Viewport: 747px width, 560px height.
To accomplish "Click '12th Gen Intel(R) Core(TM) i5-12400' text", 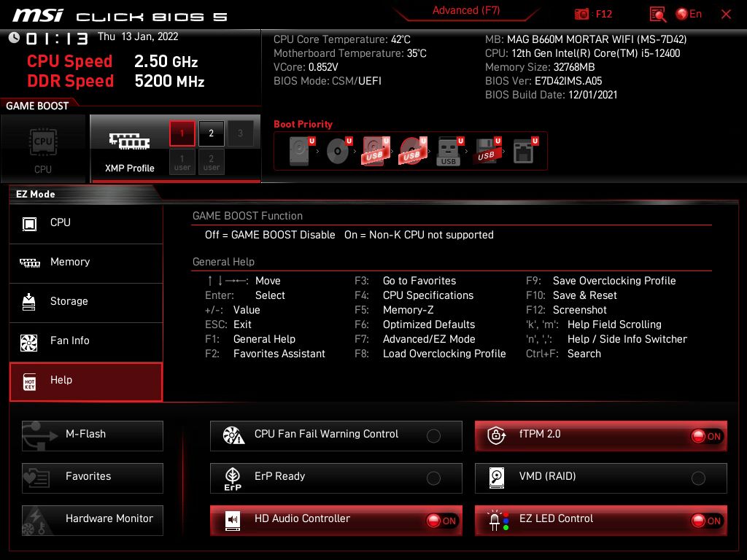I will point(595,53).
